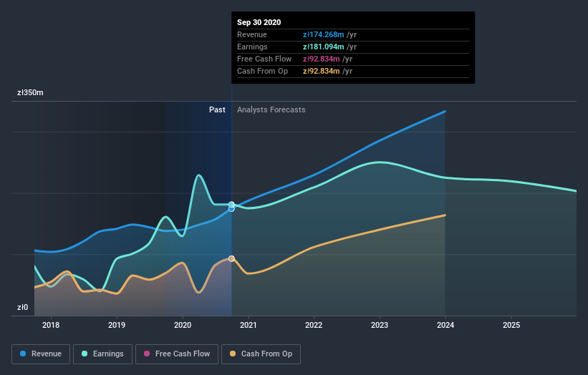Toggle the Cash From Op legend series
Image resolution: width=588 pixels, height=375 pixels.
261,354
